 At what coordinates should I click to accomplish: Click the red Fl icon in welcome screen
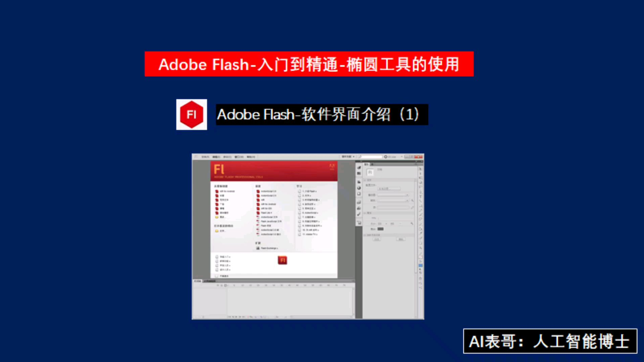click(x=282, y=260)
